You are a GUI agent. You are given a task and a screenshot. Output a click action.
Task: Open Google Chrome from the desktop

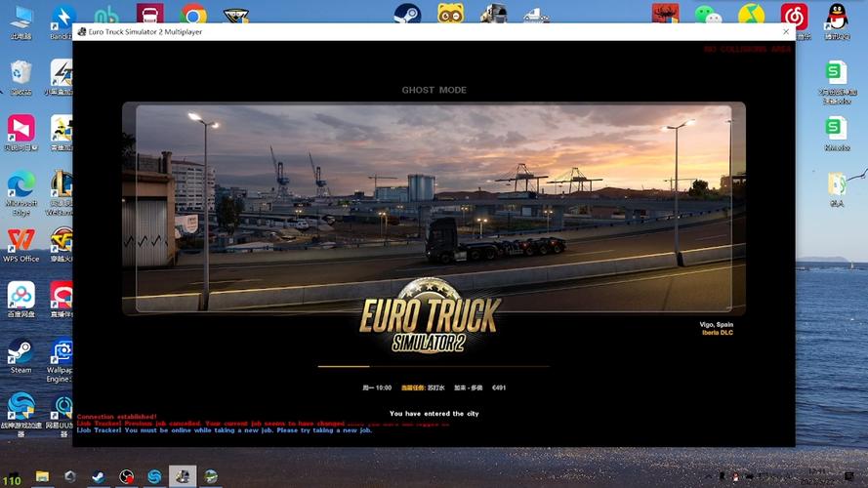pyautogui.click(x=192, y=14)
